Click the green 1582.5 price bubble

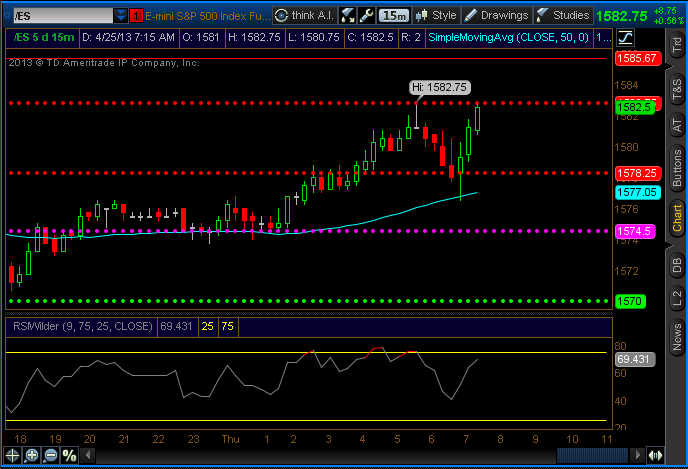coord(634,107)
